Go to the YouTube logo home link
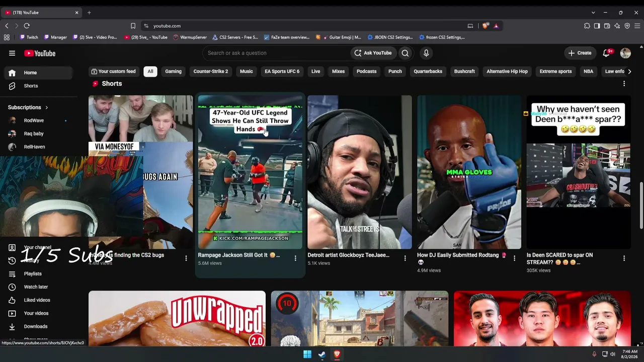Screen dimensions: 644x362 pos(40,53)
